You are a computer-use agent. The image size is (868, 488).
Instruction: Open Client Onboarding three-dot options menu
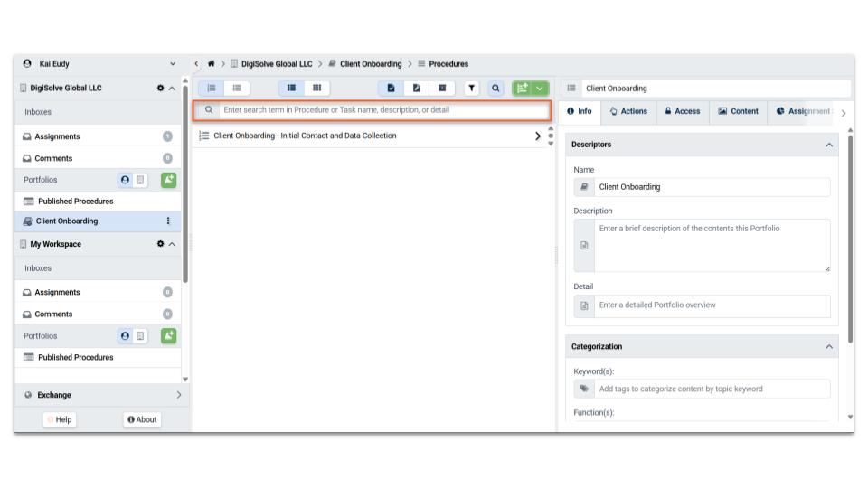(x=168, y=221)
